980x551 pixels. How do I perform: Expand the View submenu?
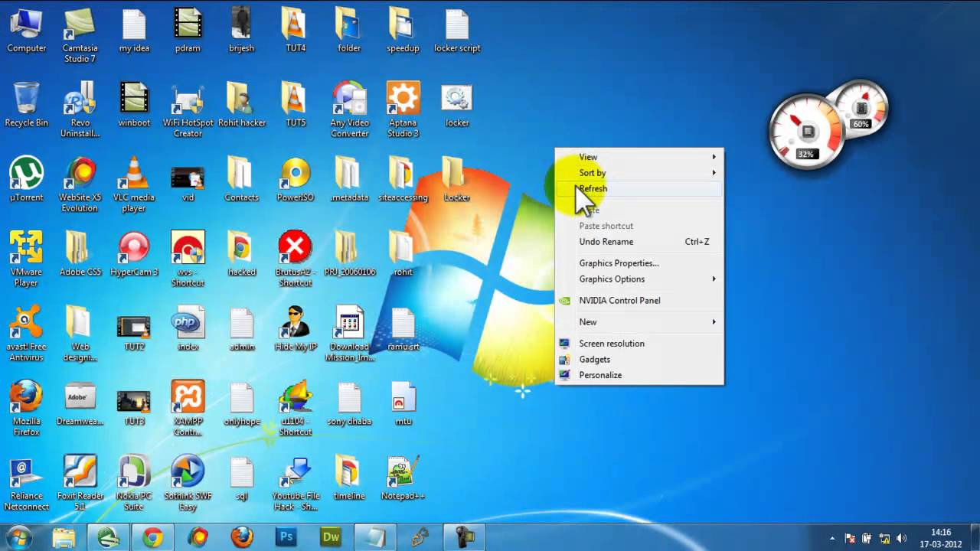pyautogui.click(x=639, y=157)
